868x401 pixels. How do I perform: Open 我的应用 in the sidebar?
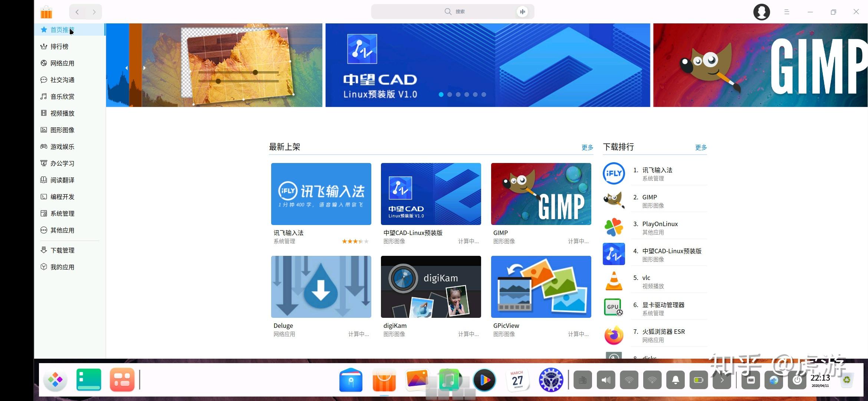62,267
